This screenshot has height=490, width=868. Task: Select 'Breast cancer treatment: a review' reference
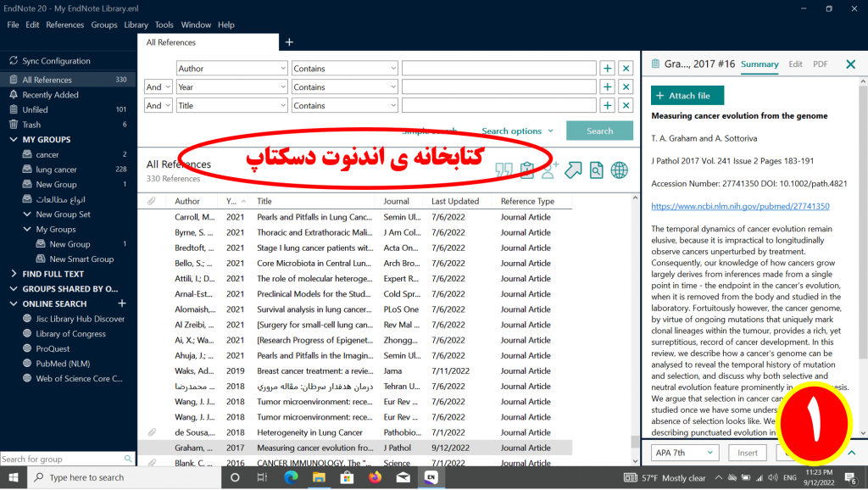[x=355, y=371]
